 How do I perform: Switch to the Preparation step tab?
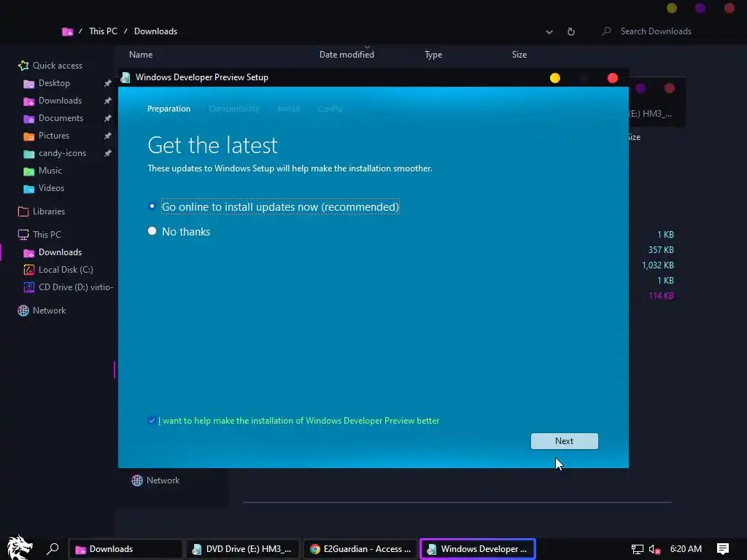(x=169, y=109)
